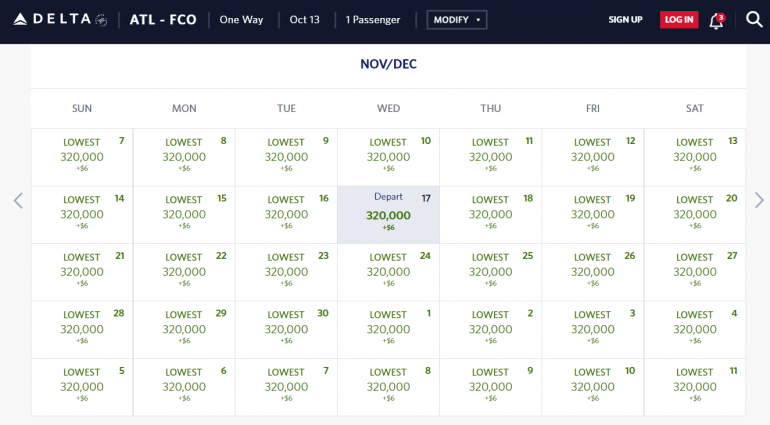Viewport: 770px width, 425px height.
Task: Click the 1 Passenger selector
Action: point(373,20)
